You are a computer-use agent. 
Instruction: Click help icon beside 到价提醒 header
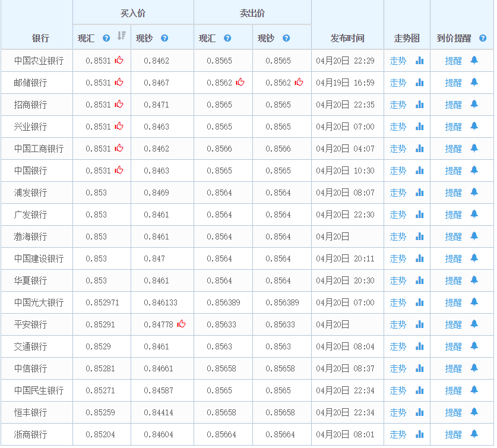[x=483, y=38]
